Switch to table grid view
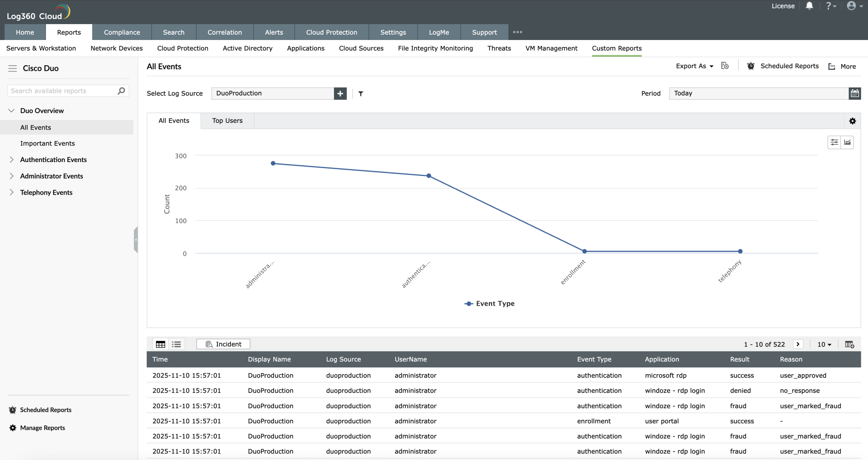The width and height of the screenshot is (868, 460). pyautogui.click(x=160, y=344)
